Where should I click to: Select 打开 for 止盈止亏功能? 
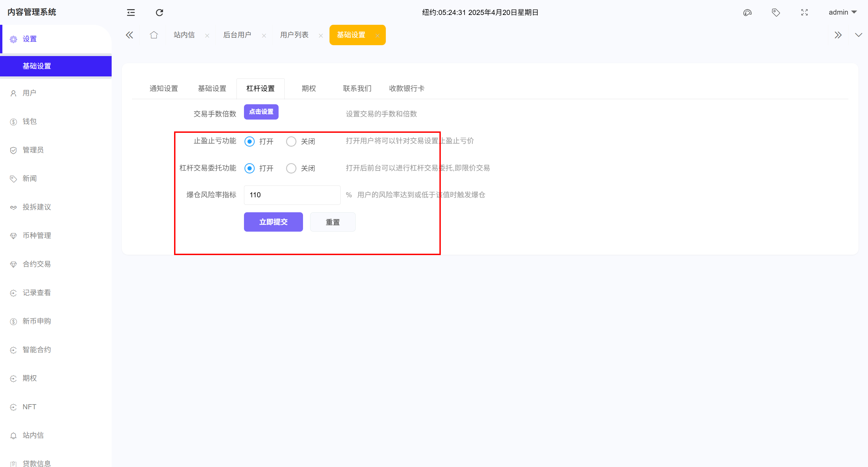click(250, 141)
